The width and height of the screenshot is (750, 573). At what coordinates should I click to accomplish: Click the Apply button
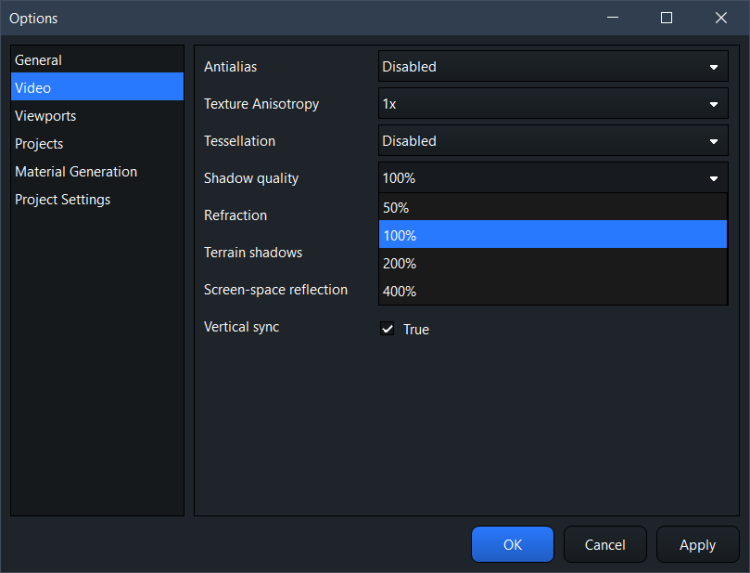click(x=697, y=545)
